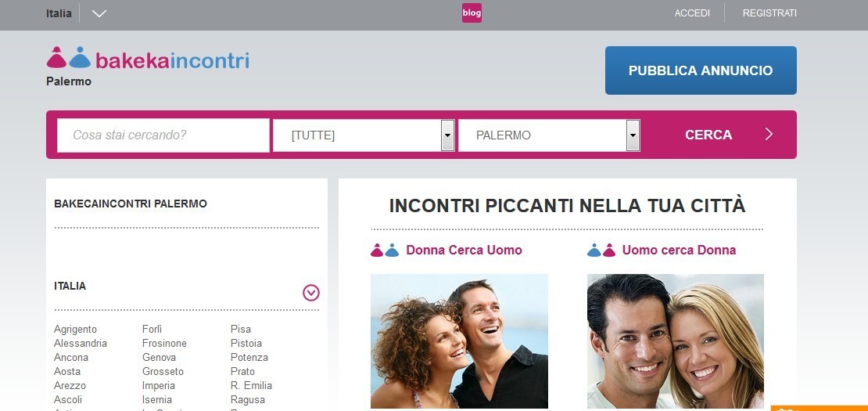
Task: Open the pink blog icon
Action: pyautogui.click(x=472, y=13)
